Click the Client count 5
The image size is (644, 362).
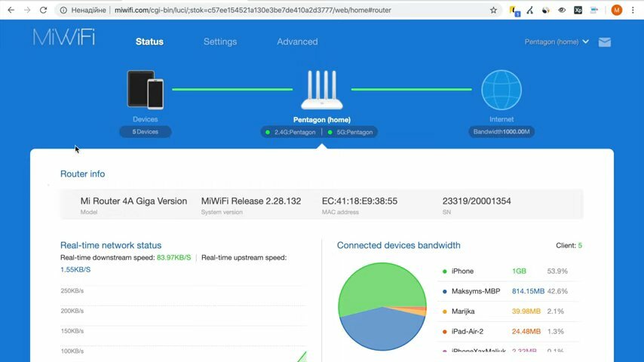coord(580,245)
